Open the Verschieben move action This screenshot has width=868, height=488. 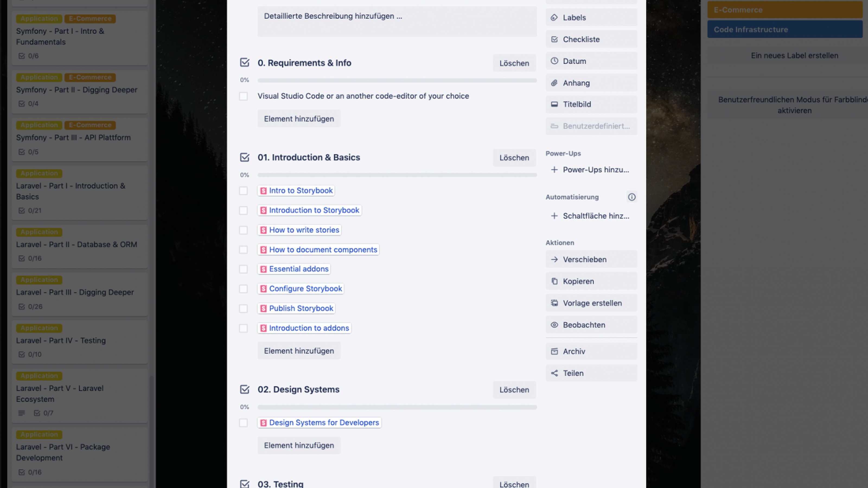[591, 259]
